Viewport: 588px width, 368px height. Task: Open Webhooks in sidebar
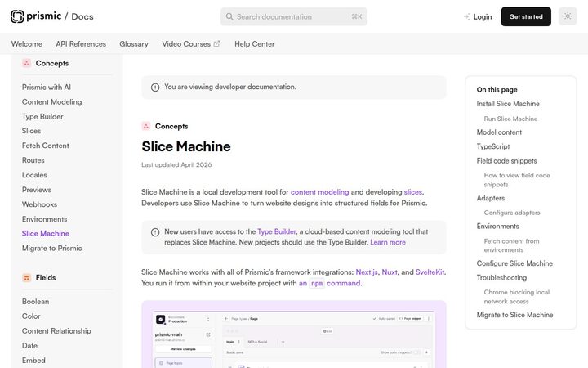(39, 204)
